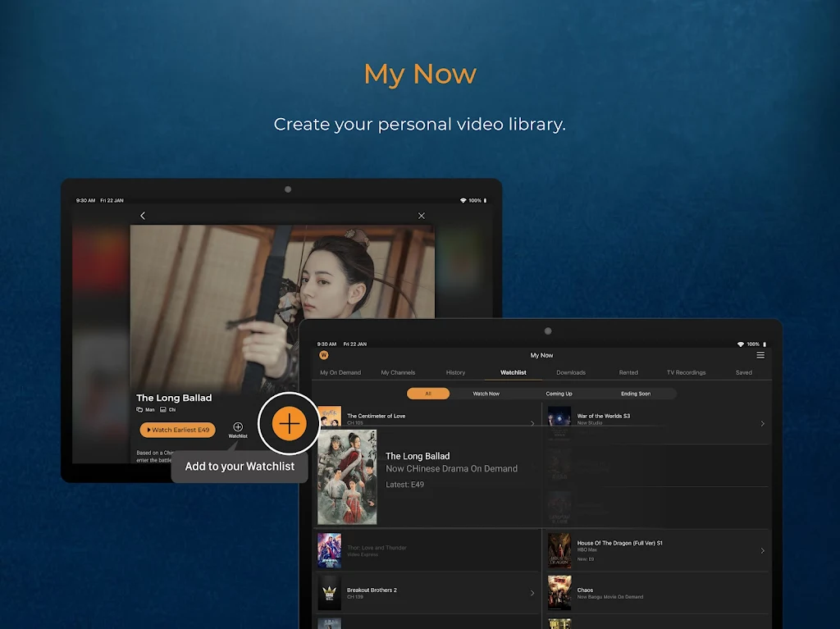Select the Ending Soon filter
The width and height of the screenshot is (840, 629).
[635, 394]
